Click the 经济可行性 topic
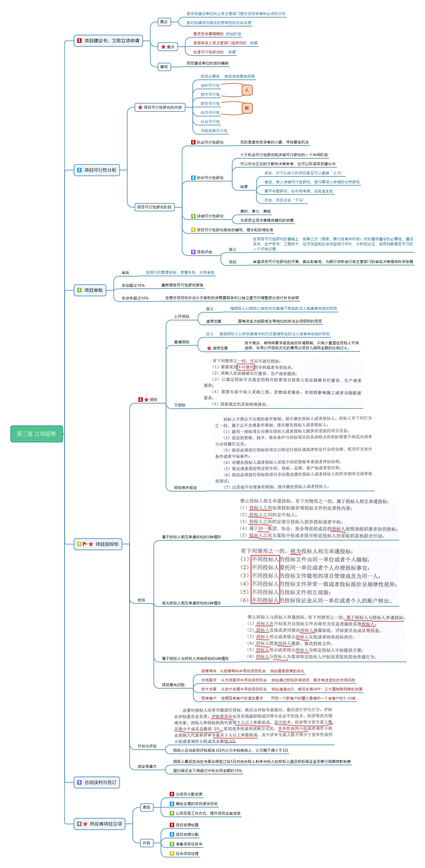Image resolution: width=425 pixels, height=868 pixels. (x=210, y=113)
